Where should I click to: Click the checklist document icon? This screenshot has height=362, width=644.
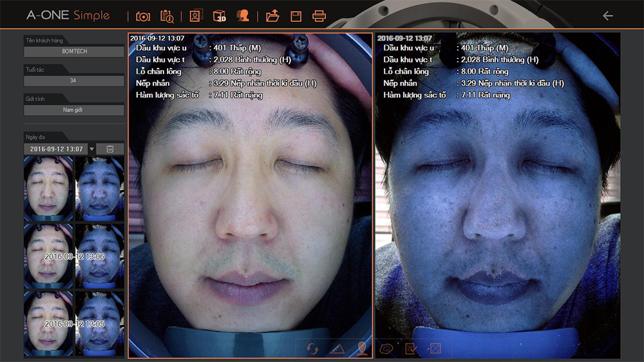410,349
